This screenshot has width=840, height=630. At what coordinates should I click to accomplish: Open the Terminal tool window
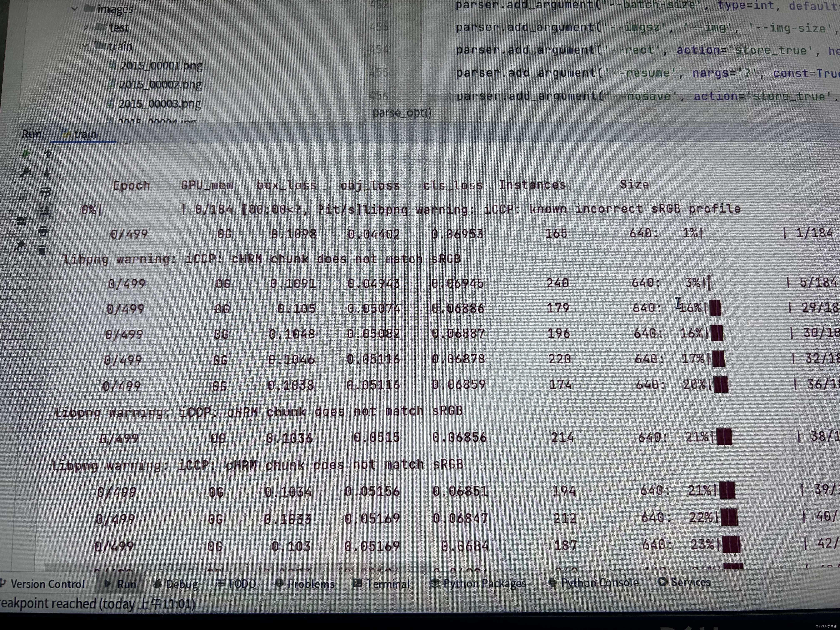381,583
